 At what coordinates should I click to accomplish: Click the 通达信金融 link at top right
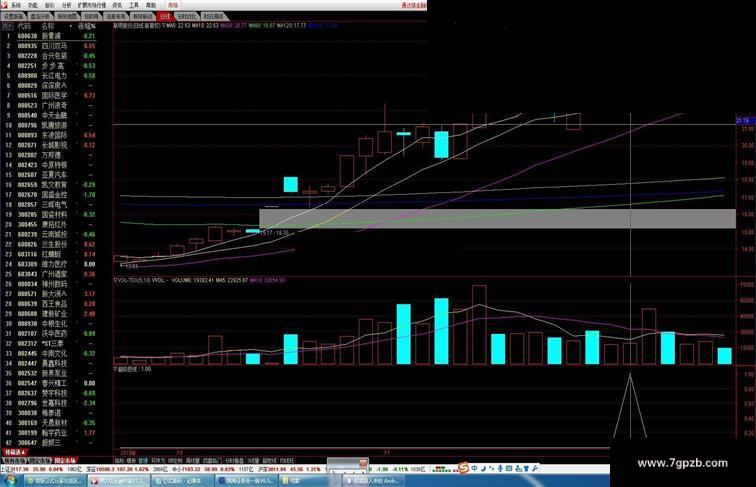click(x=414, y=5)
